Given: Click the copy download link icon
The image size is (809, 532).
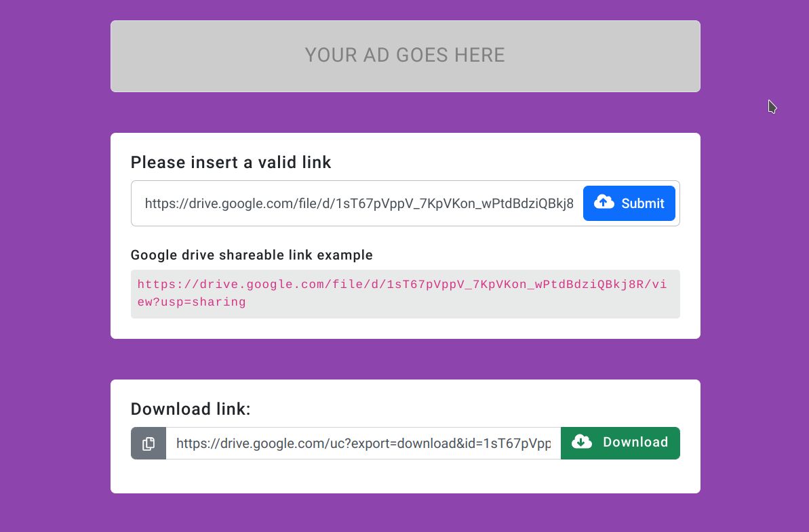Looking at the screenshot, I should pyautogui.click(x=149, y=443).
